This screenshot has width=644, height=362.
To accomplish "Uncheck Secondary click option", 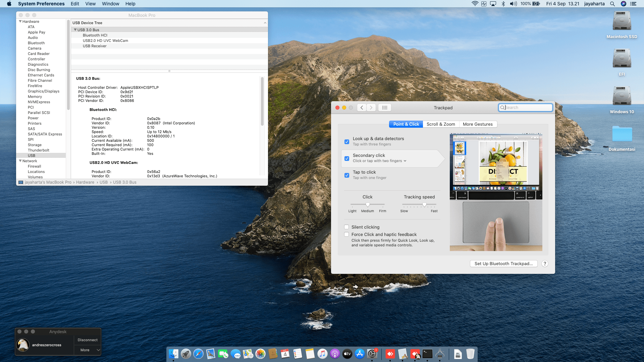I will (347, 159).
